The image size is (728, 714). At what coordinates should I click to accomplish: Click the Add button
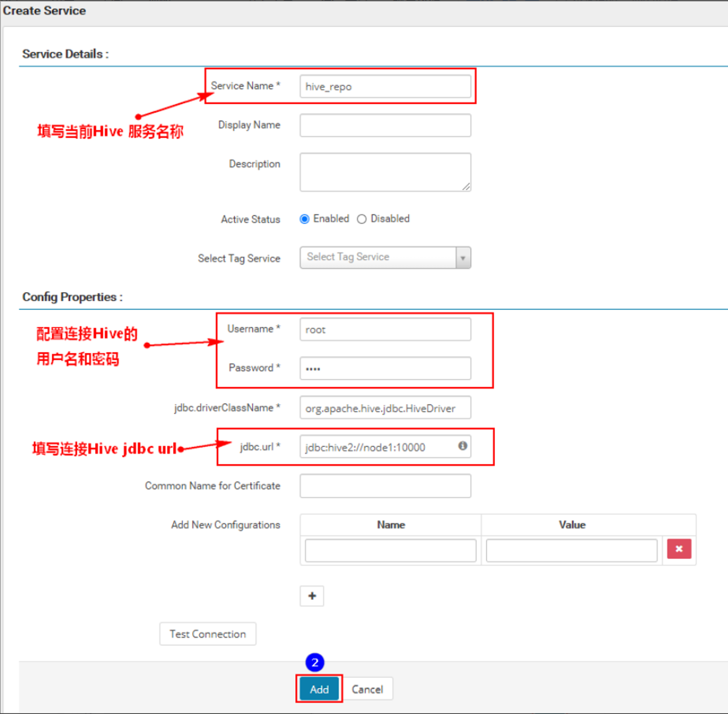tap(319, 689)
